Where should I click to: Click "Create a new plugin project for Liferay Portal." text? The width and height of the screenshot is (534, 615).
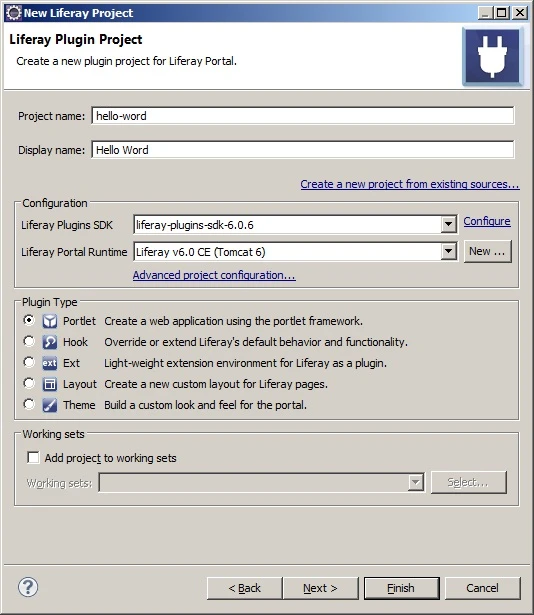126,61
